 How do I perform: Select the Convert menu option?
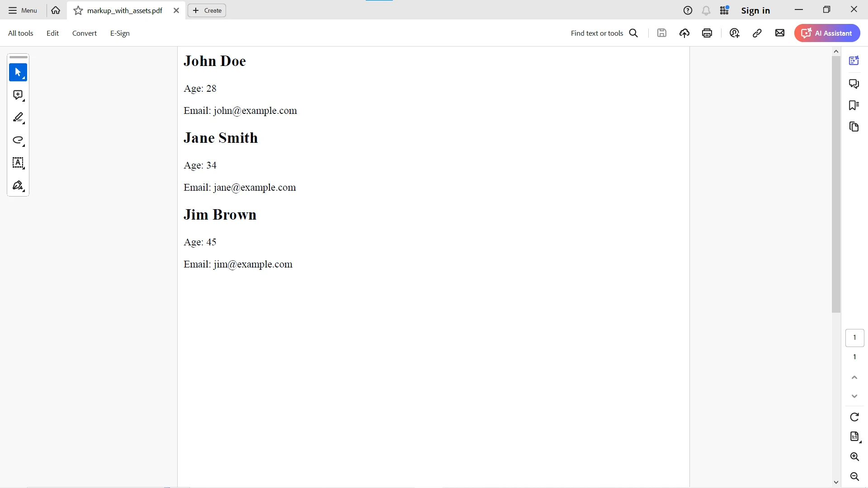[x=85, y=33]
